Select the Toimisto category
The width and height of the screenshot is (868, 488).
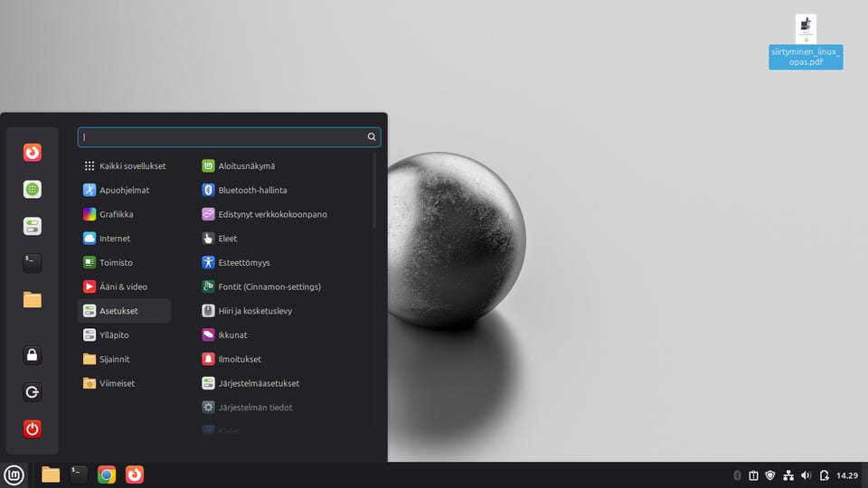(x=125, y=262)
